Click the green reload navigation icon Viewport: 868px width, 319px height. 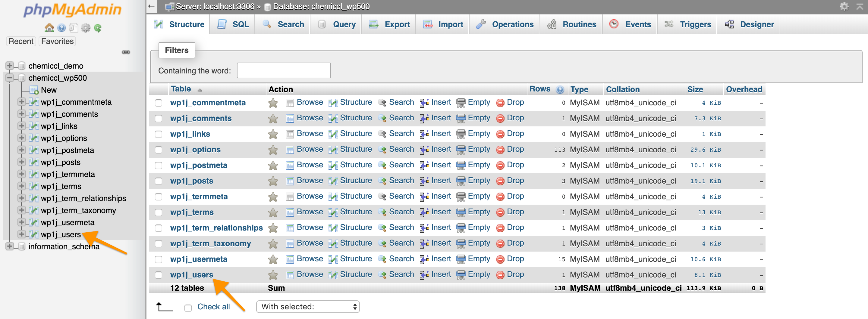98,28
